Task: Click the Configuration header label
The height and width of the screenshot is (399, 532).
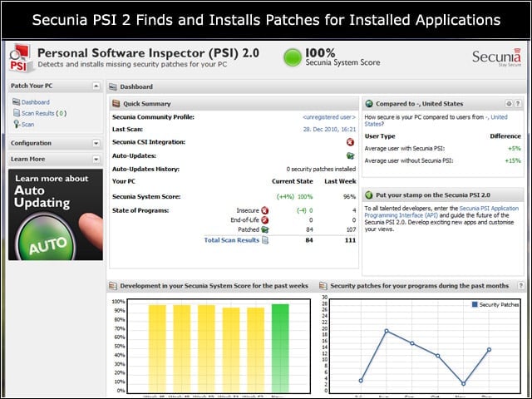Action: coord(31,143)
